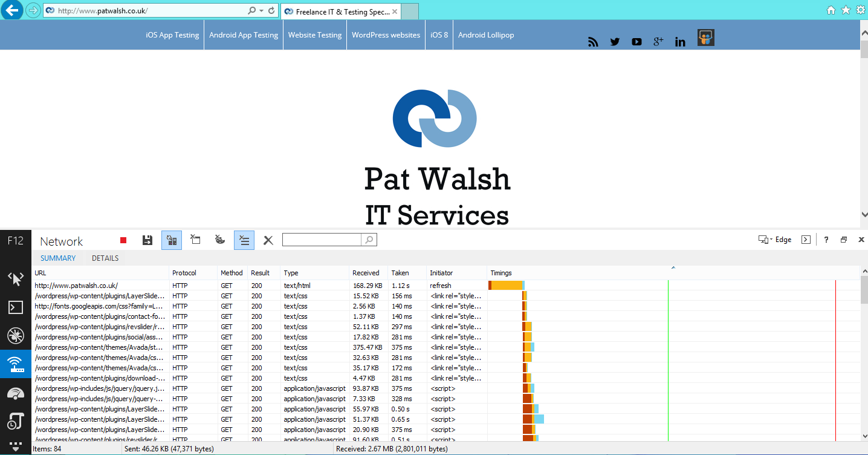This screenshot has height=455, width=868.
Task: Click the browser Back arrow button
Action: [x=11, y=10]
